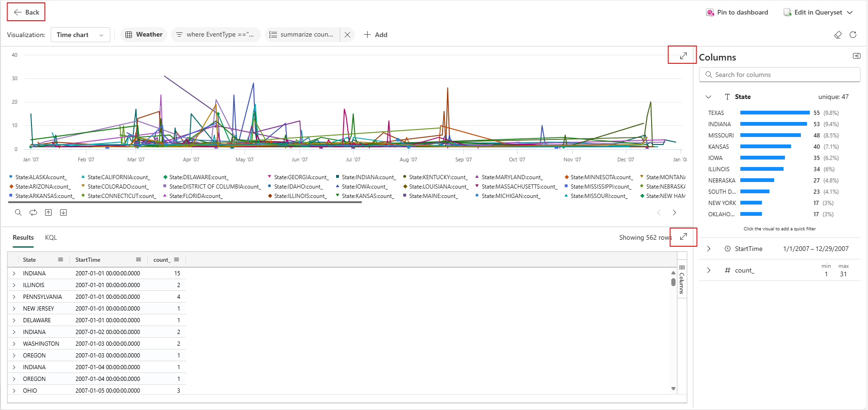Image resolution: width=868 pixels, height=410 pixels.
Task: Click the upload arrow icon under chart
Action: pyautogui.click(x=48, y=213)
